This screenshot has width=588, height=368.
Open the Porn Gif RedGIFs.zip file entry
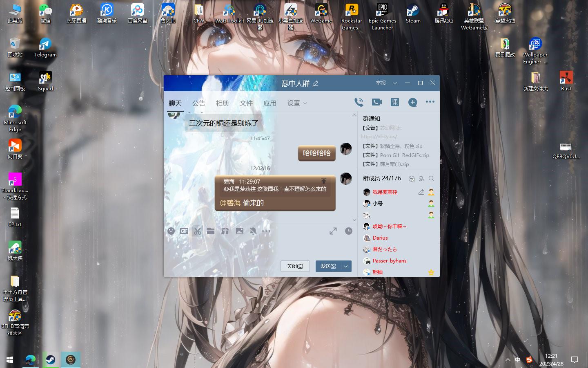tap(396, 155)
